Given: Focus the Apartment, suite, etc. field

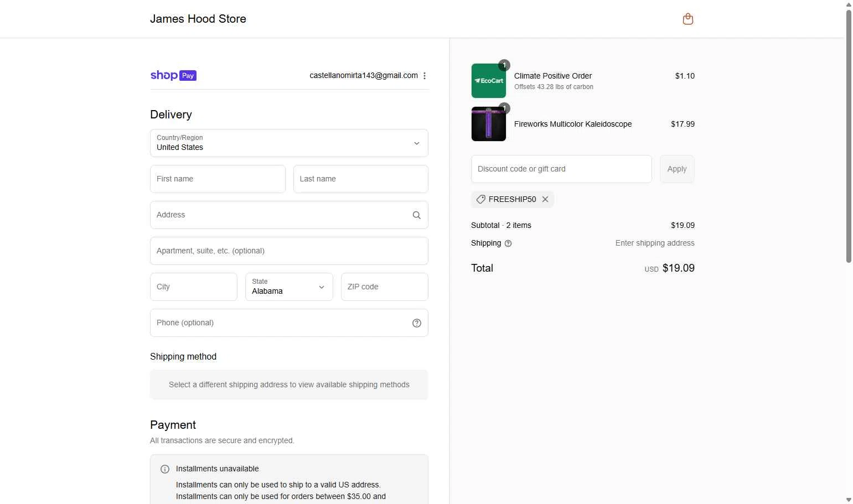Looking at the screenshot, I should coord(289,251).
